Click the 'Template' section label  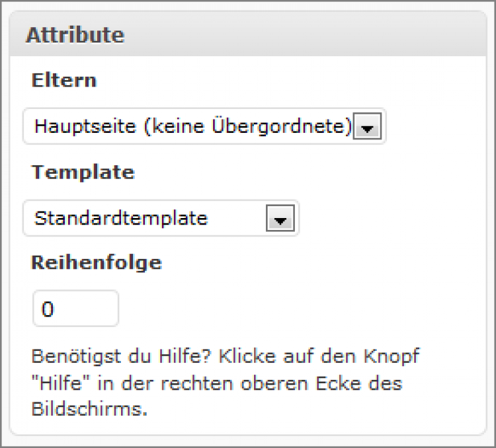tap(83, 172)
